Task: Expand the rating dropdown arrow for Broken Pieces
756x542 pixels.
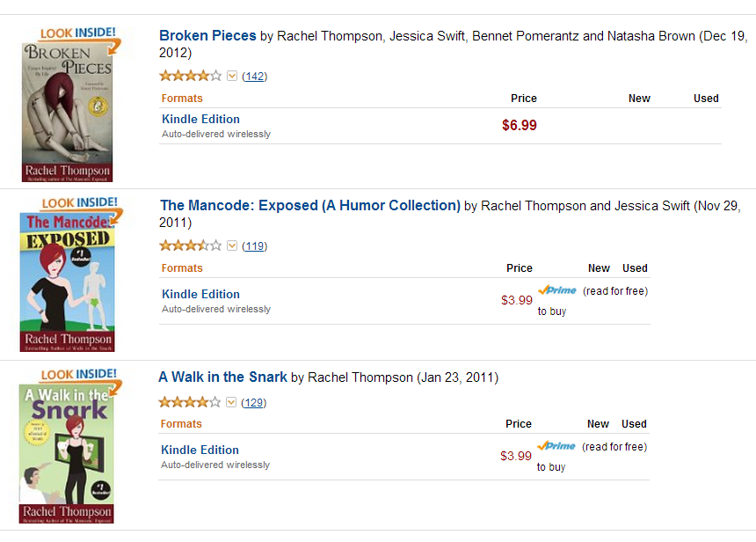Action: [232, 76]
